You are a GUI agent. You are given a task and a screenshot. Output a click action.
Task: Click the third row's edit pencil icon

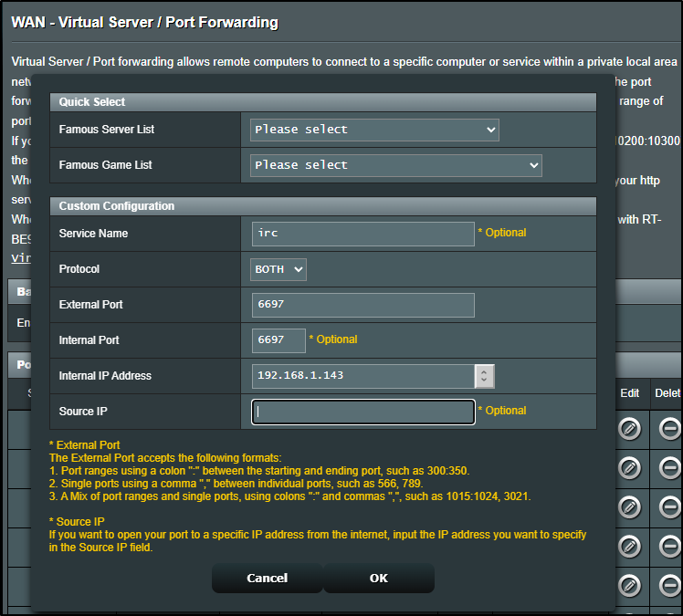tap(629, 507)
